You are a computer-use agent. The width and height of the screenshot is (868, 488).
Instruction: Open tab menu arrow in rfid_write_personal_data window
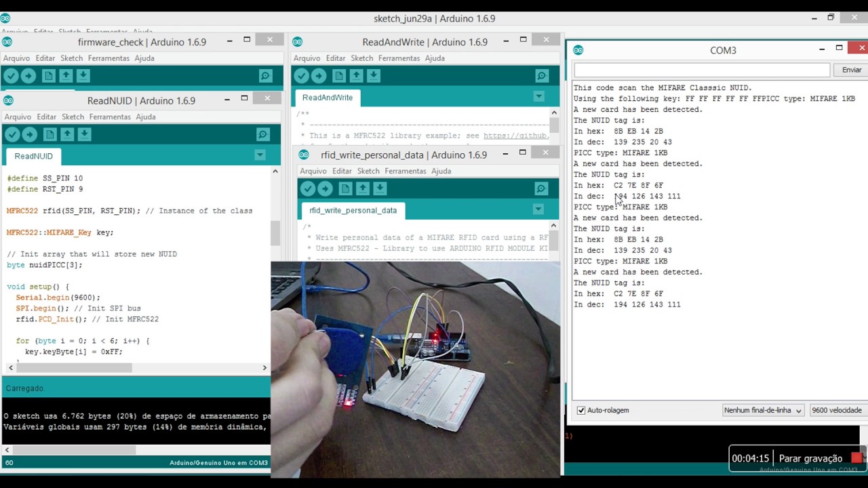pos(538,209)
